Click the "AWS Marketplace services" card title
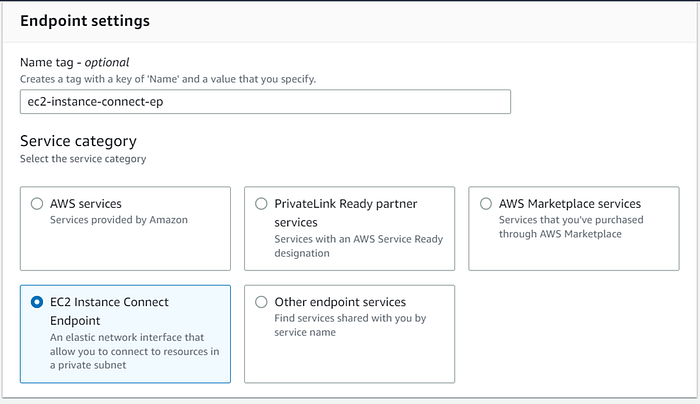The height and width of the screenshot is (404, 700). pos(569,203)
